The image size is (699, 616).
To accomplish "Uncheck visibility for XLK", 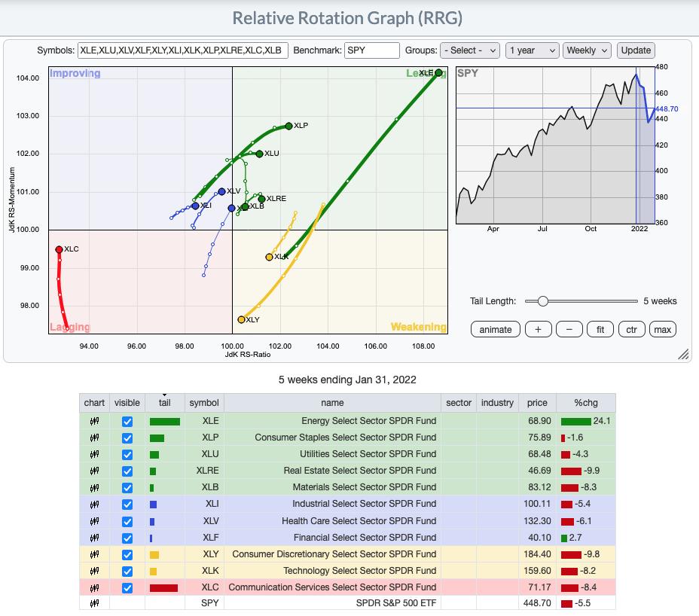I will click(x=127, y=571).
